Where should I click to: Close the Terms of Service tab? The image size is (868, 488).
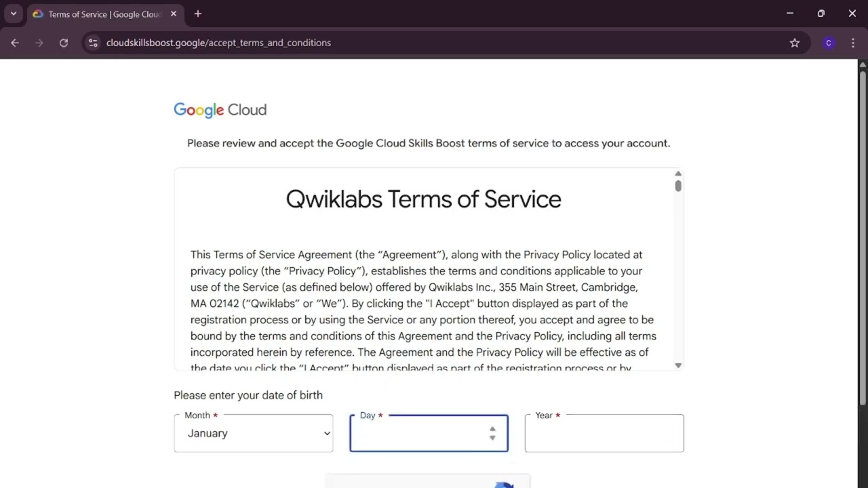(x=174, y=14)
